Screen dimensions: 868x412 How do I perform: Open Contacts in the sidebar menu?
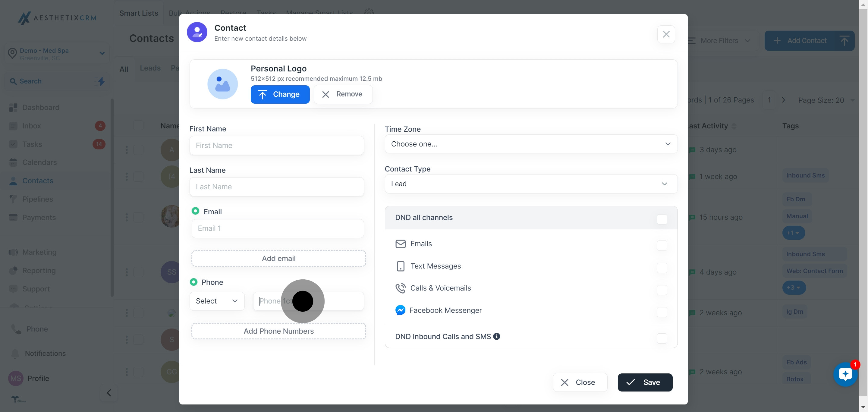click(38, 181)
